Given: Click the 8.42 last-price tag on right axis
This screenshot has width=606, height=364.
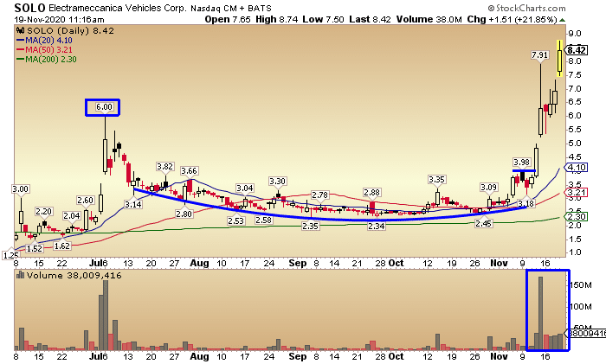Looking at the screenshot, I should (576, 50).
